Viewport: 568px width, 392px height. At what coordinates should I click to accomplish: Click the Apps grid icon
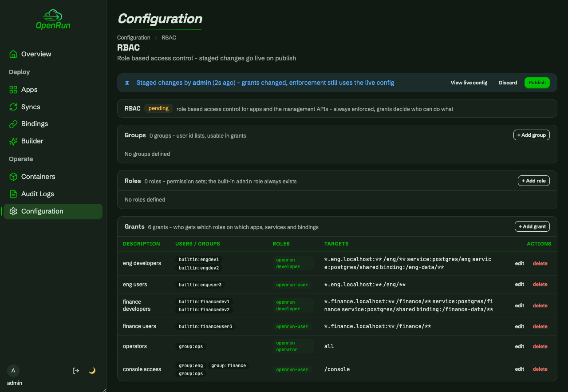tap(13, 90)
